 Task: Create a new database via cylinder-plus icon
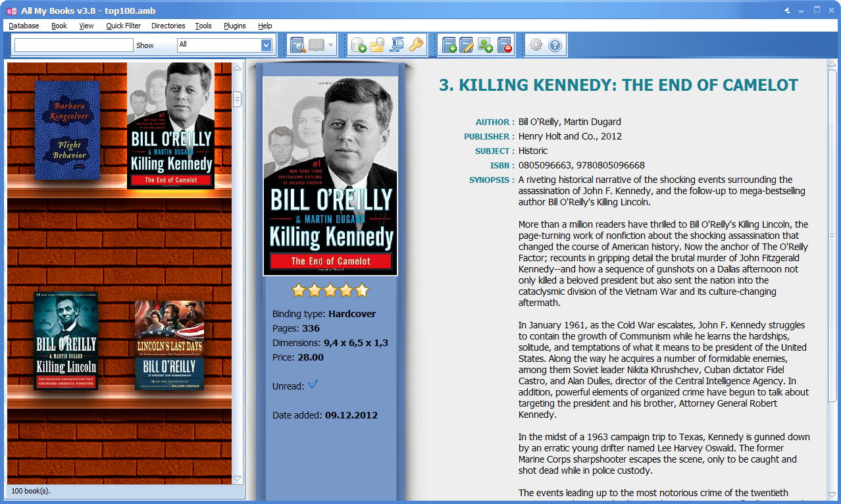[359, 45]
